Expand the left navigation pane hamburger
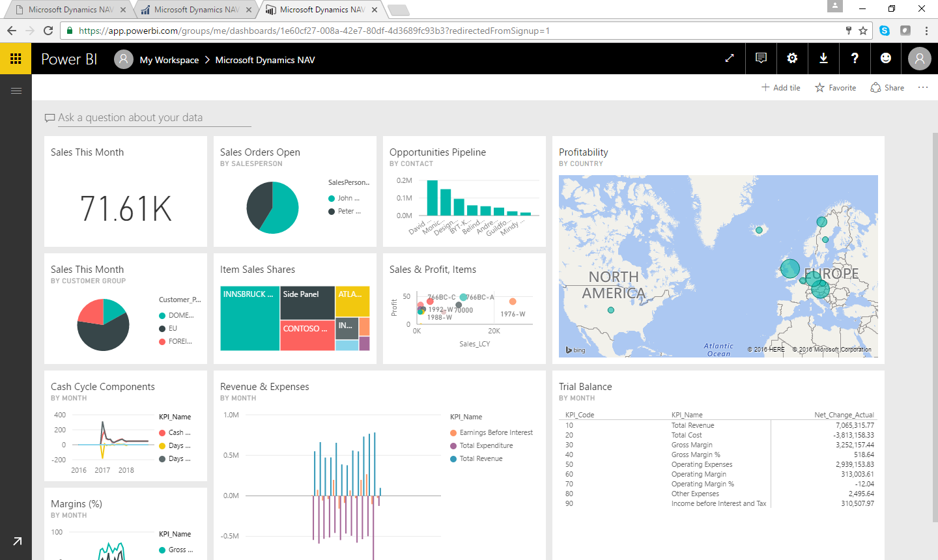 (16, 91)
